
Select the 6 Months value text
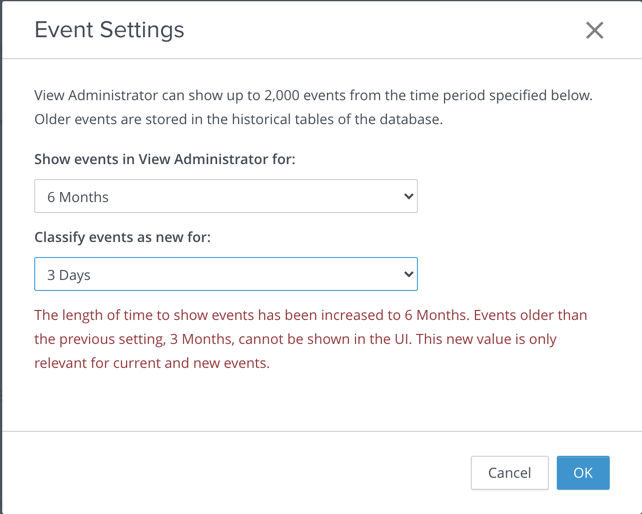78,197
